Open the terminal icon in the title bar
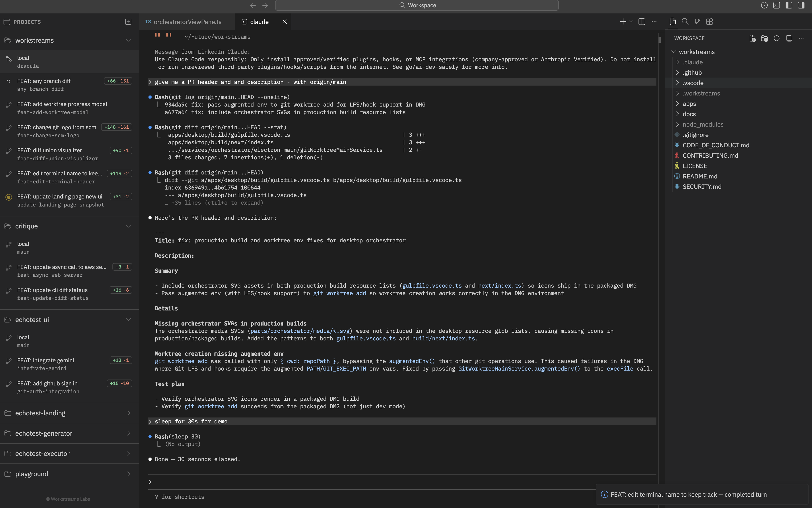The height and width of the screenshot is (508, 812). [777, 5]
